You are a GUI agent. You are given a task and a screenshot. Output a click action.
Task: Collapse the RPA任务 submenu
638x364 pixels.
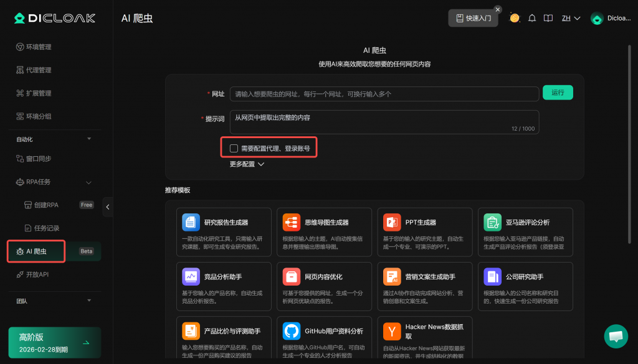click(88, 182)
